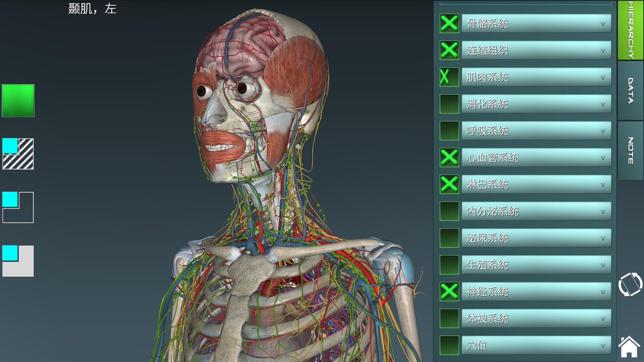Expand the 淋巴系统 dropdown arrow

click(x=603, y=185)
